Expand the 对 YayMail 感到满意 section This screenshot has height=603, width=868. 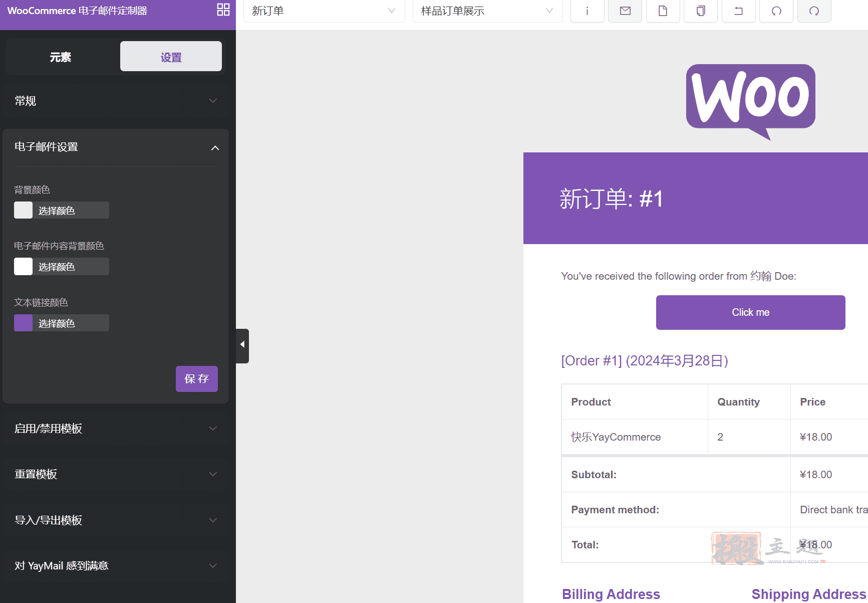click(116, 566)
